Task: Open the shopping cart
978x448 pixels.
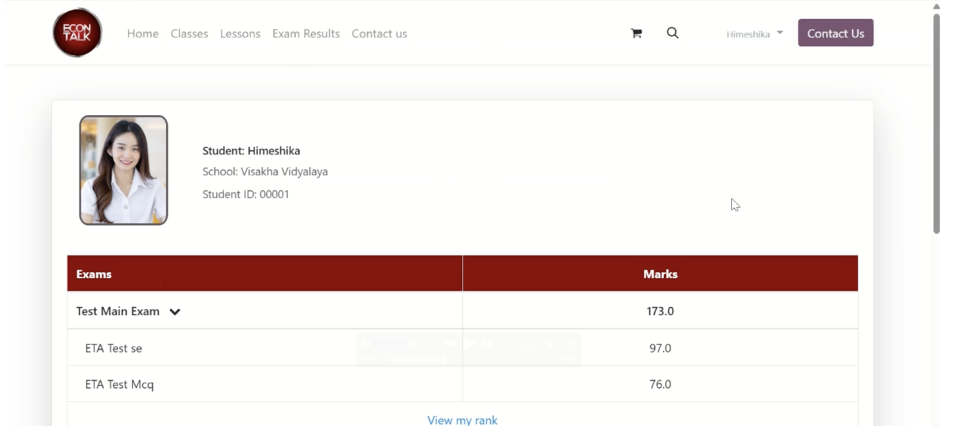Action: (x=636, y=33)
